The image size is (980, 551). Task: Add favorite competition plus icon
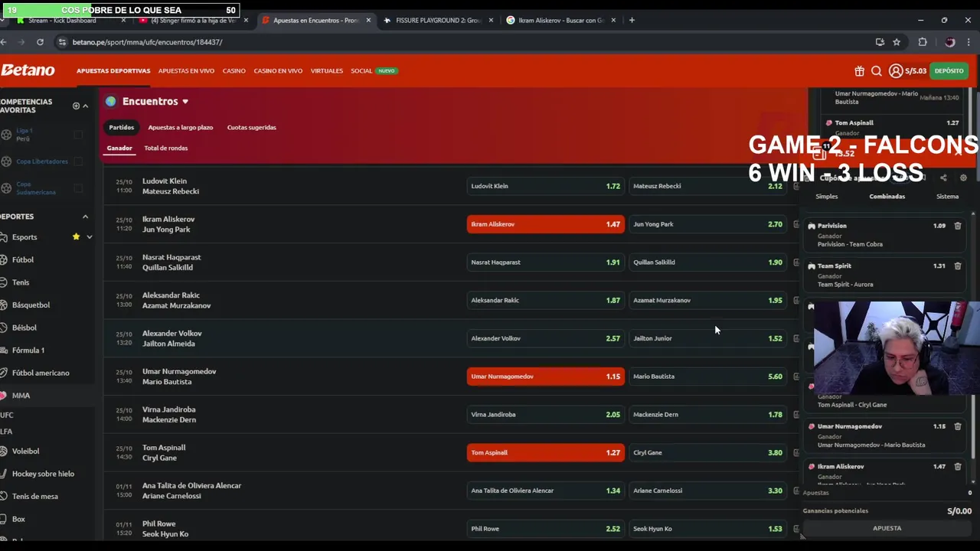click(x=76, y=106)
